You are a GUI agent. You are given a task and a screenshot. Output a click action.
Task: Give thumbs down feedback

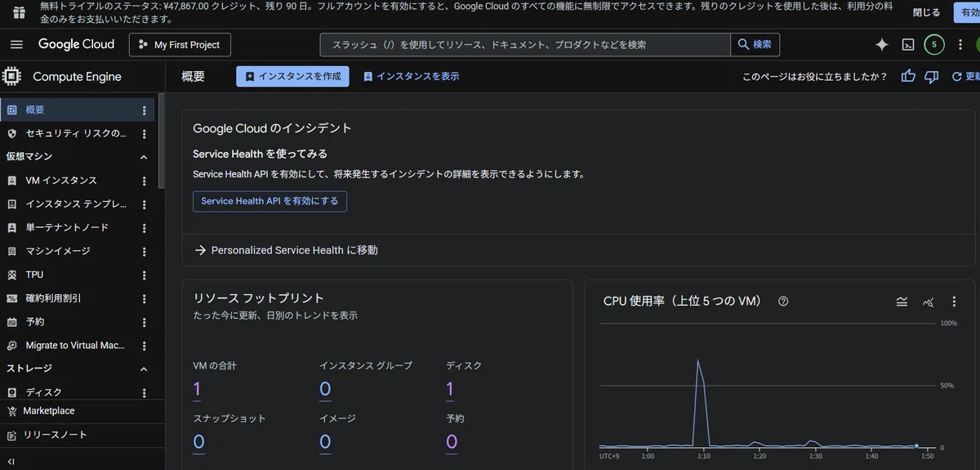point(931,76)
